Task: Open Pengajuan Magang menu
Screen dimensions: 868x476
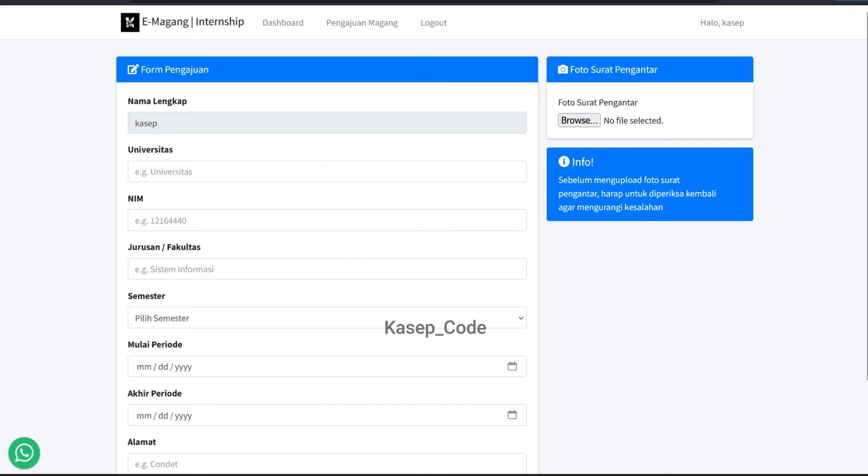Action: click(362, 22)
